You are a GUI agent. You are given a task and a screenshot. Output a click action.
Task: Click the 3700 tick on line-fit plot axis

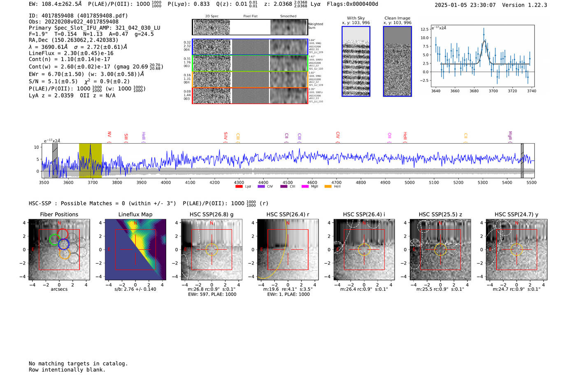tap(493, 91)
